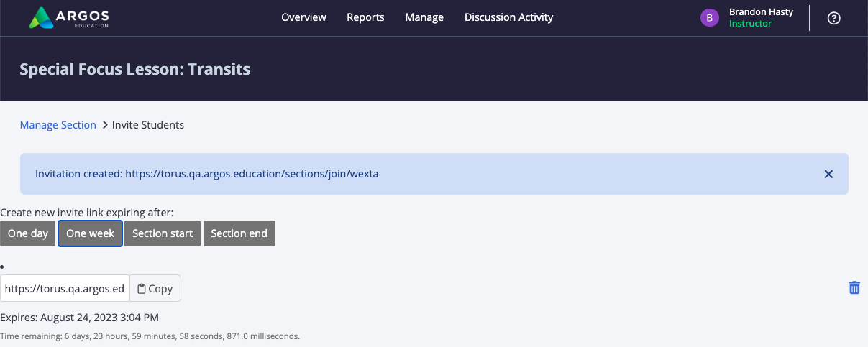Click the Argos Education logo
The image size is (868, 347).
69,17
